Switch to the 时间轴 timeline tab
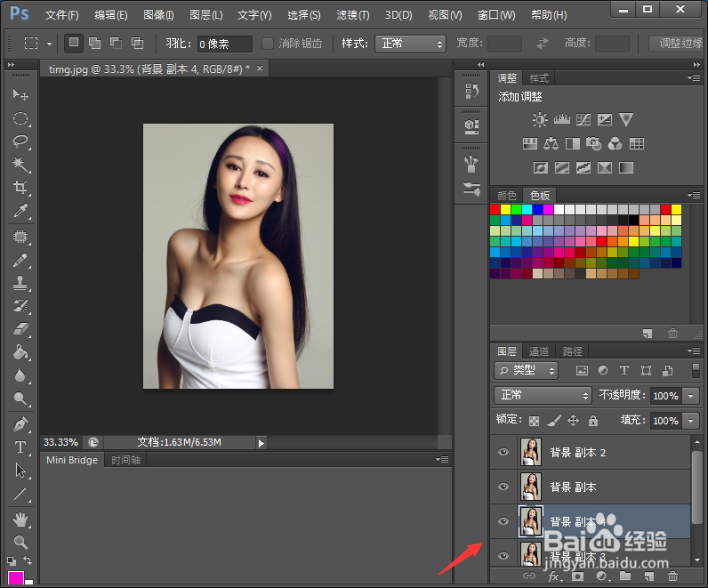The width and height of the screenshot is (708, 588). click(125, 460)
